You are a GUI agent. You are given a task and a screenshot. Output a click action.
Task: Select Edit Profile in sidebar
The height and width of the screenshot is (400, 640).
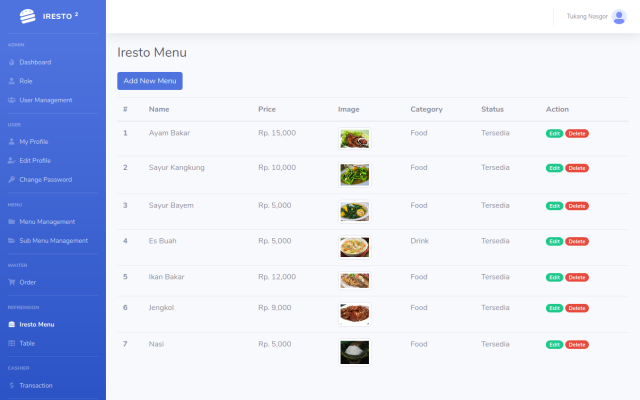pos(35,160)
